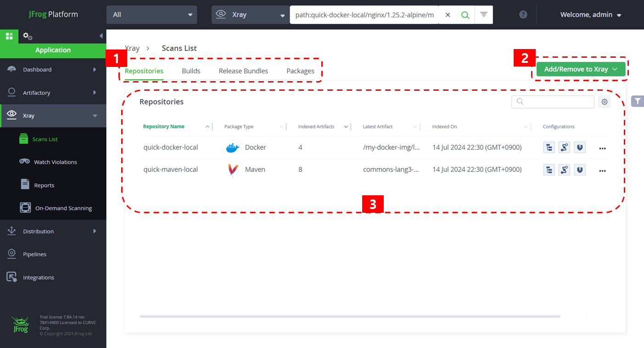The image size is (644, 348).
Task: Expand the Distribution submenu arrow
Action: pyautogui.click(x=95, y=231)
